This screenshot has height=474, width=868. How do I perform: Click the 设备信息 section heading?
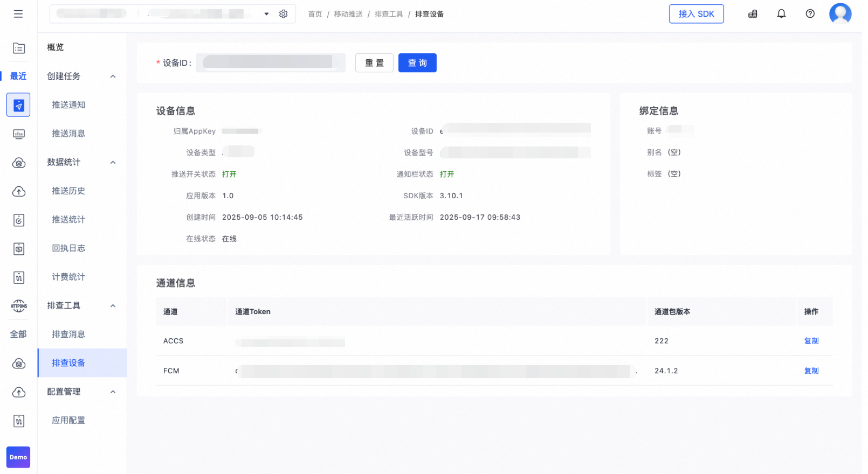[x=176, y=111]
